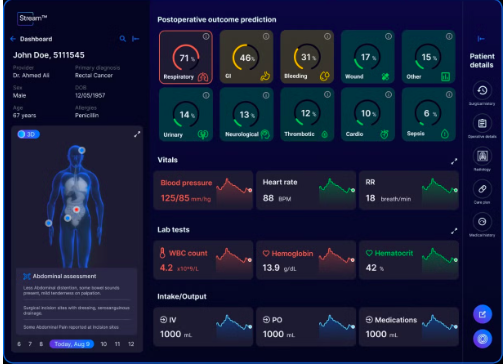504x364 pixels.
Task: Open the Radiology icon in sidebar
Action: click(482, 156)
